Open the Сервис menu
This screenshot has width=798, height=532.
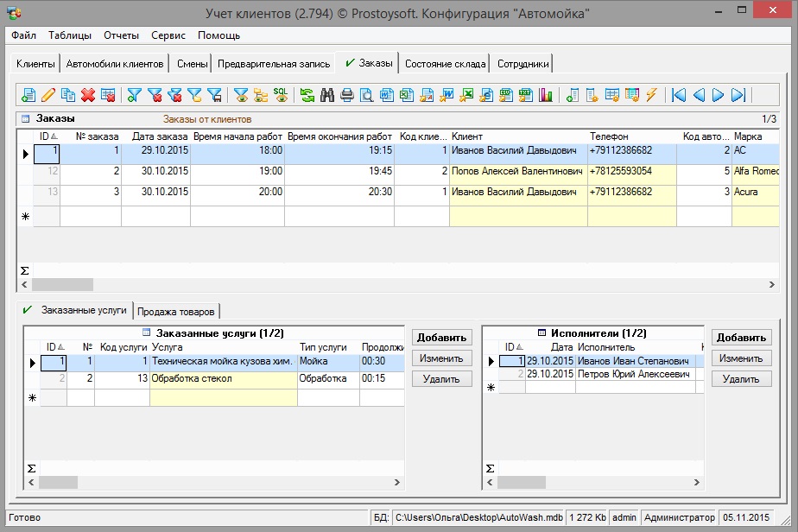168,35
